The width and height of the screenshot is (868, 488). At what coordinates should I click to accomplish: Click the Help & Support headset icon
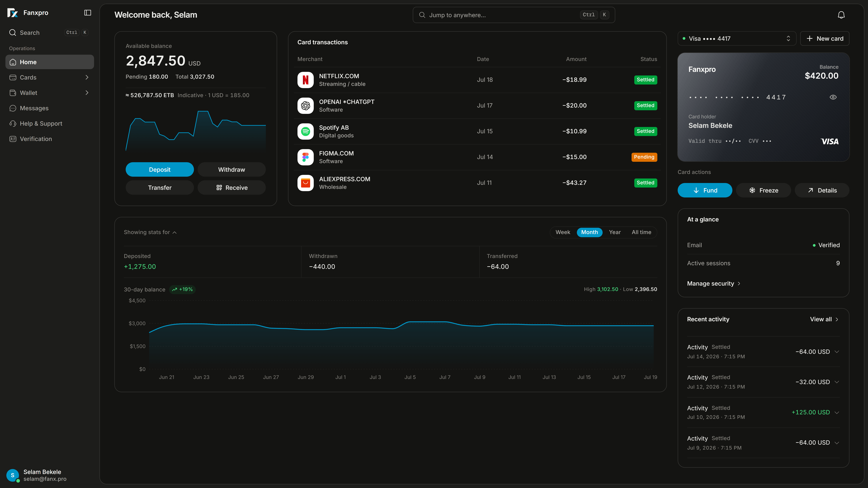click(x=13, y=124)
